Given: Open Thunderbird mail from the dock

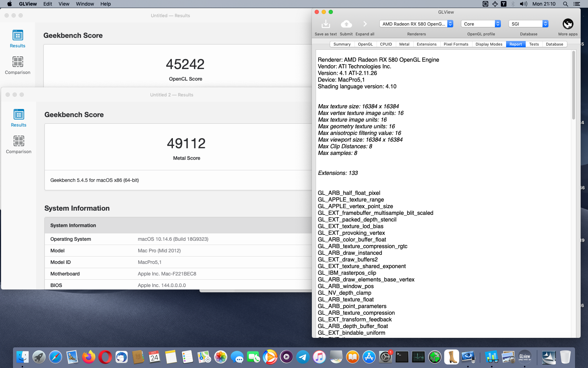Looking at the screenshot, I should (x=121, y=357).
